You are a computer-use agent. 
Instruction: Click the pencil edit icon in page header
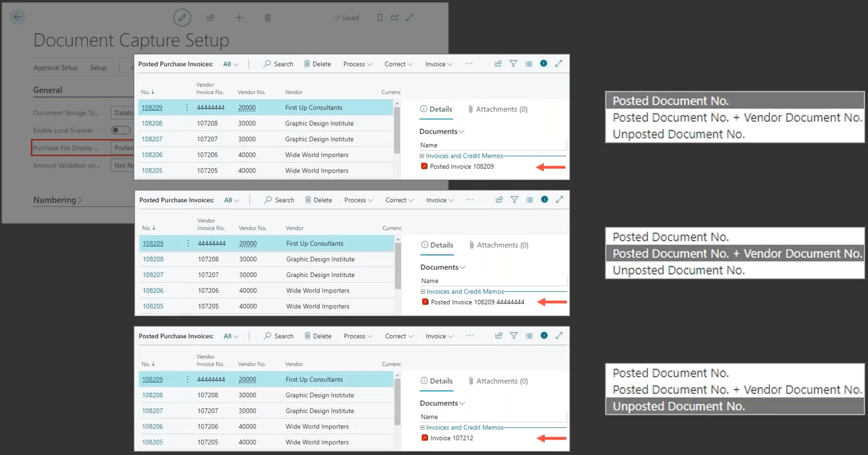[181, 18]
